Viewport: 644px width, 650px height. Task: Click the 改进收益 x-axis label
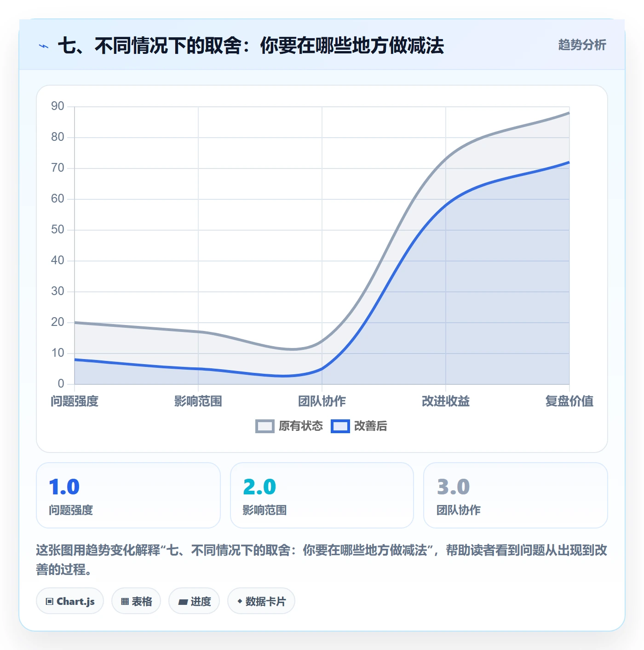pos(446,401)
